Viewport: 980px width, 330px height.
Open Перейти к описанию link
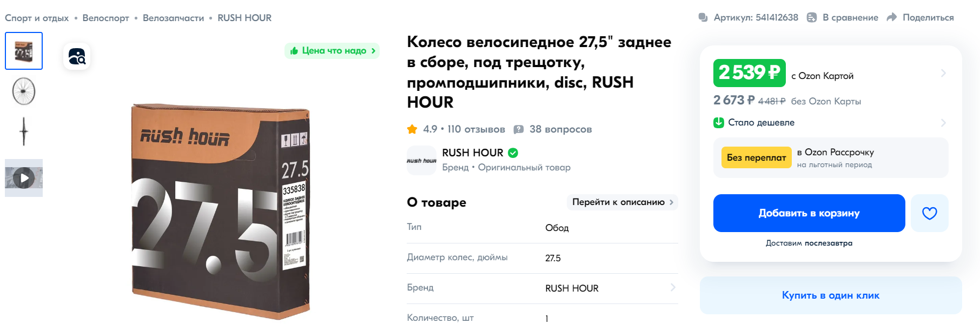pyautogui.click(x=622, y=202)
